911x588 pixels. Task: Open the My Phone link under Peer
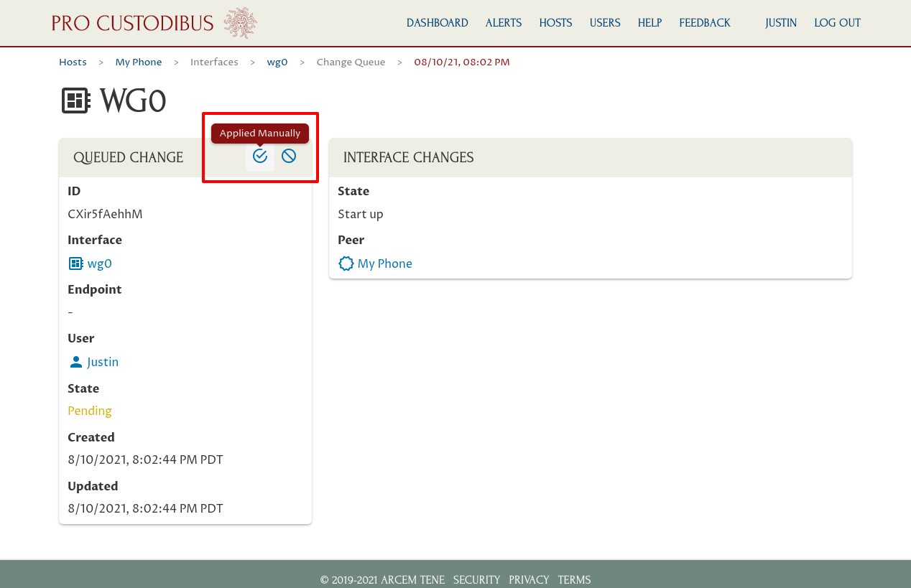coord(385,263)
